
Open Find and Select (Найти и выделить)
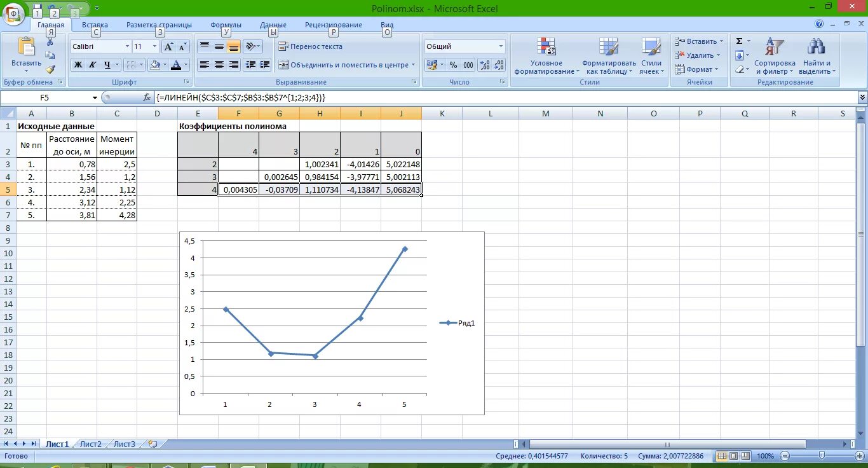click(817, 56)
